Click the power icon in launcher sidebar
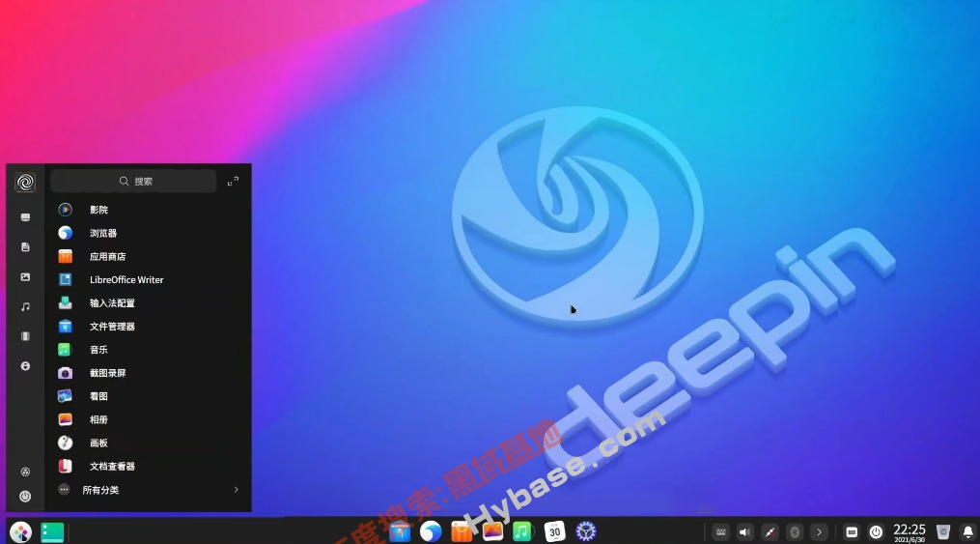Viewport: 980px width, 544px height. tap(25, 497)
